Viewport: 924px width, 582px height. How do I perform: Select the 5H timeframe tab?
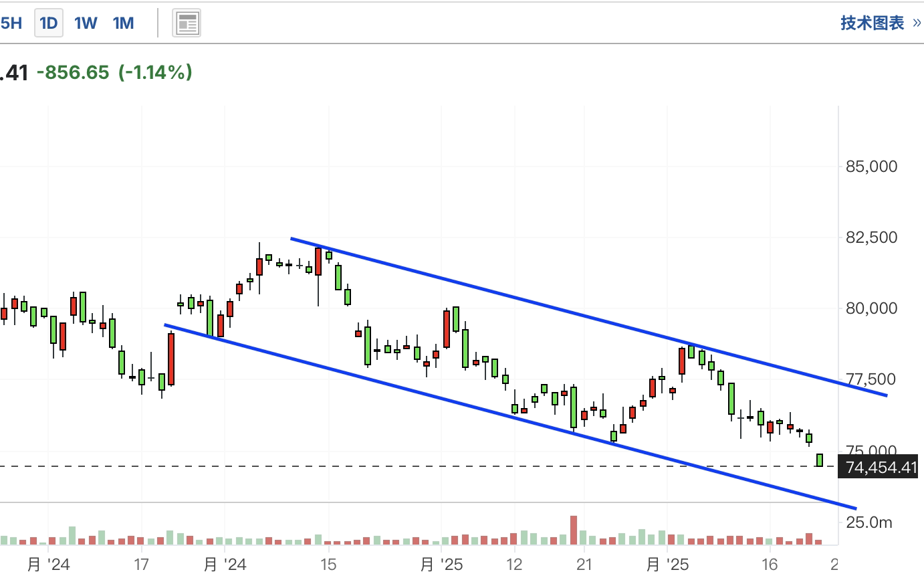pyautogui.click(x=11, y=23)
